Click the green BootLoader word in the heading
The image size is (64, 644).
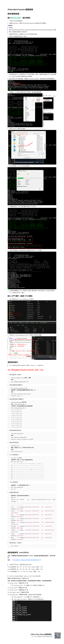tap(16, 18)
